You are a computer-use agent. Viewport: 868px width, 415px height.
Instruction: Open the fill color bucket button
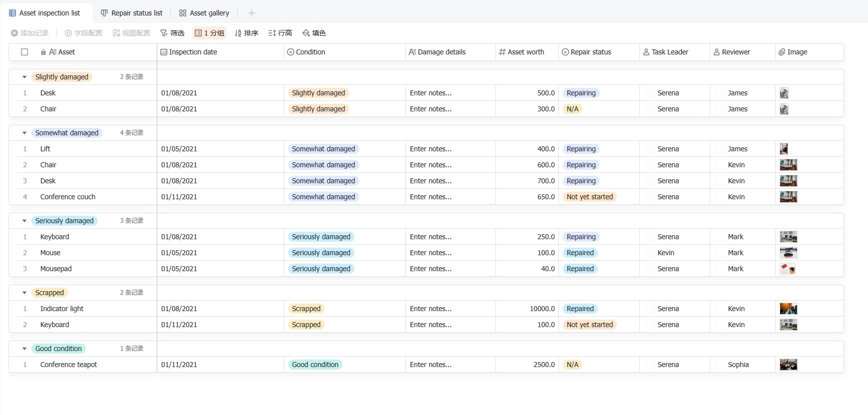[314, 33]
